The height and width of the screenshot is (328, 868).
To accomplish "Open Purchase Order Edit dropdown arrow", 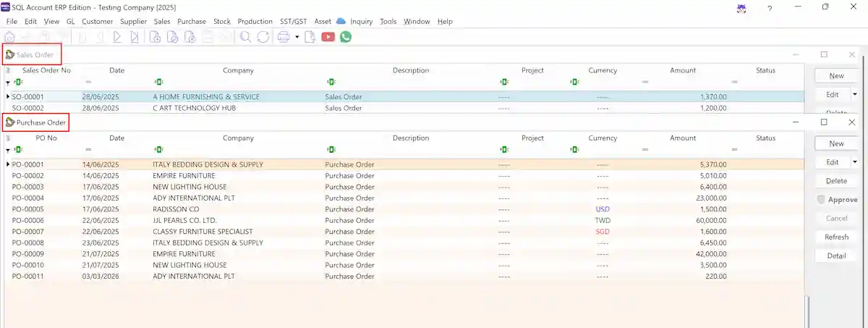I will (x=855, y=162).
